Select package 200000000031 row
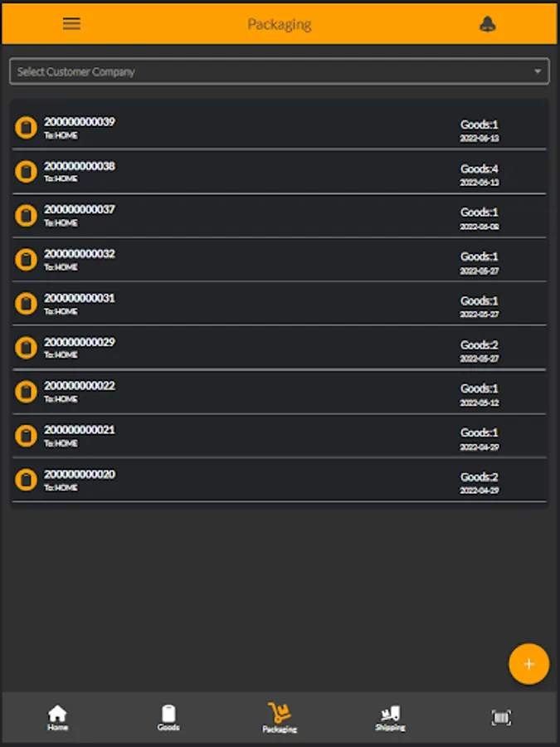Screen dimensions: 560x747 tap(280, 304)
